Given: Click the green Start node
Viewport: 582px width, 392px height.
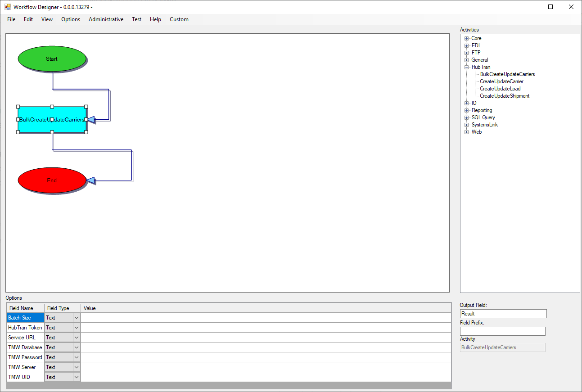Looking at the screenshot, I should click(x=52, y=59).
